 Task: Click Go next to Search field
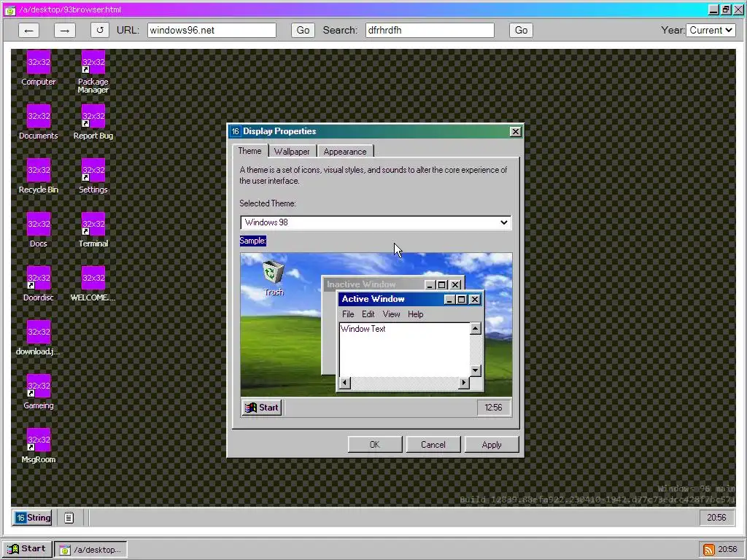click(521, 31)
